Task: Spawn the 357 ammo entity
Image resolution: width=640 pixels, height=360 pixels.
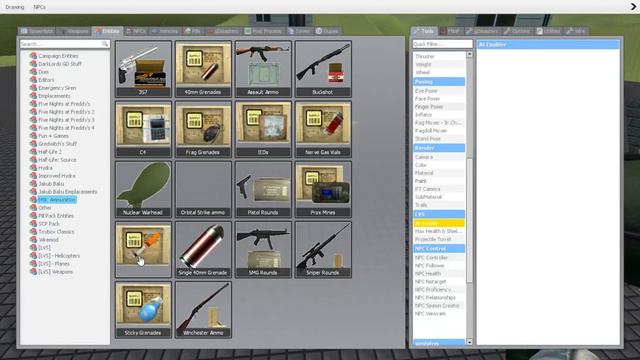Action: click(x=143, y=69)
